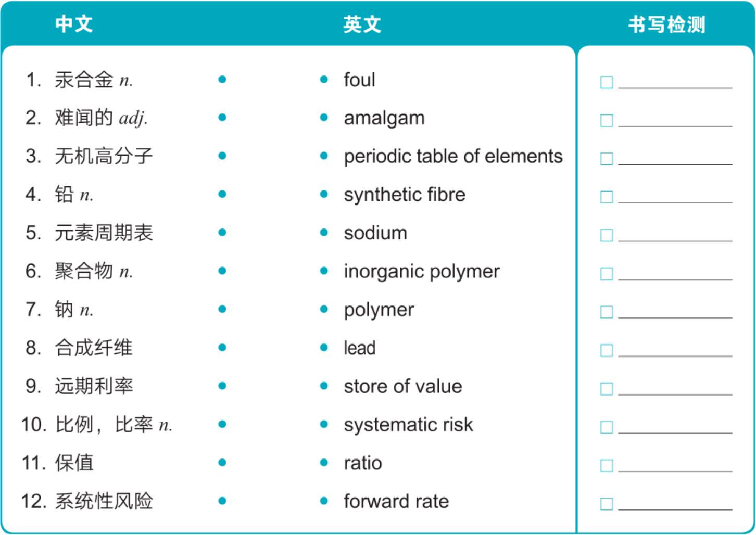Click the writing line in the polymer row
Image resolution: width=756 pixels, height=535 pixels.
coord(675,317)
